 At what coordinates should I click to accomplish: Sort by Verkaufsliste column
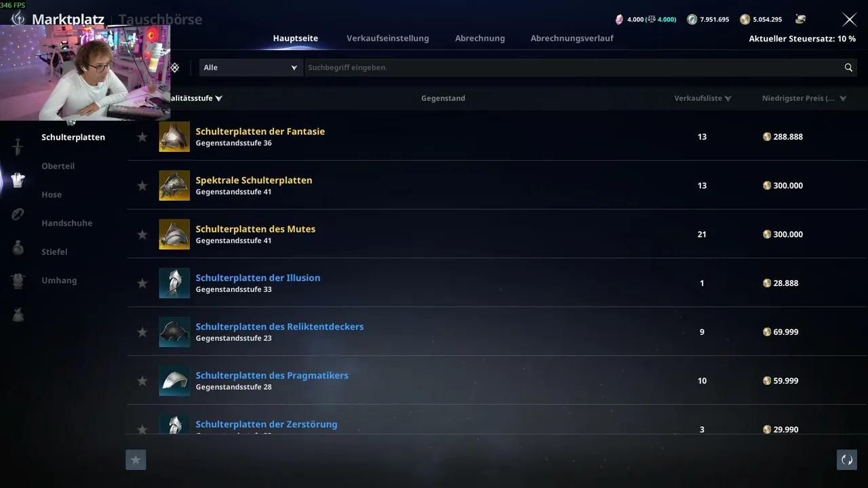(x=703, y=98)
